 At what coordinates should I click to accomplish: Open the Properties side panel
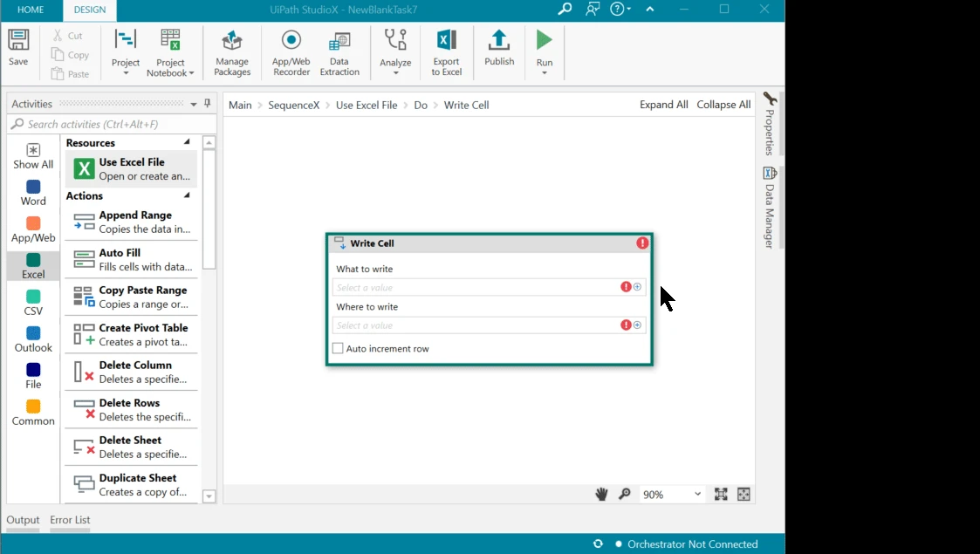(770, 124)
